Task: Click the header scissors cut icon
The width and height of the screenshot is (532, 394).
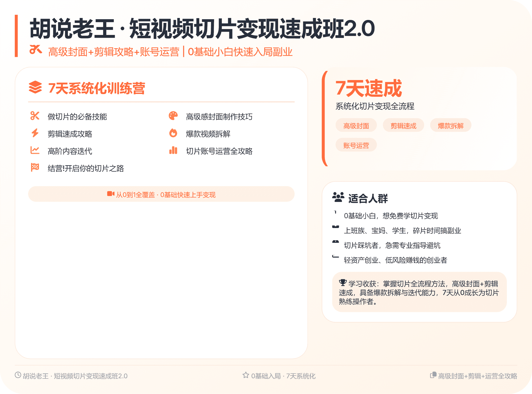Action: (x=35, y=49)
